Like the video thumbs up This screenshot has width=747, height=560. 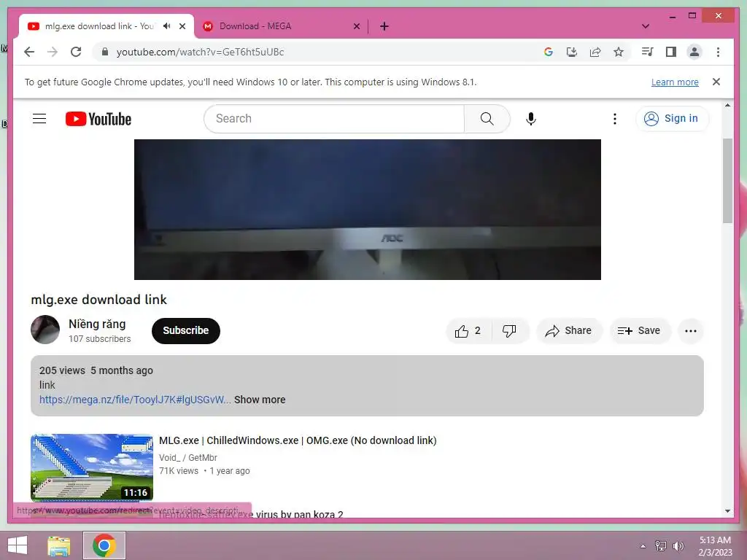click(x=468, y=331)
